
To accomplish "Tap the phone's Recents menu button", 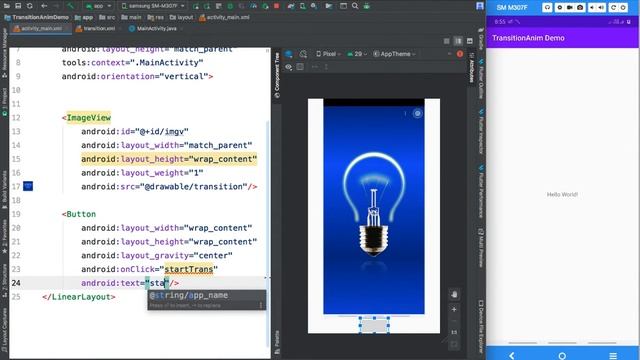I will [x=613, y=356].
